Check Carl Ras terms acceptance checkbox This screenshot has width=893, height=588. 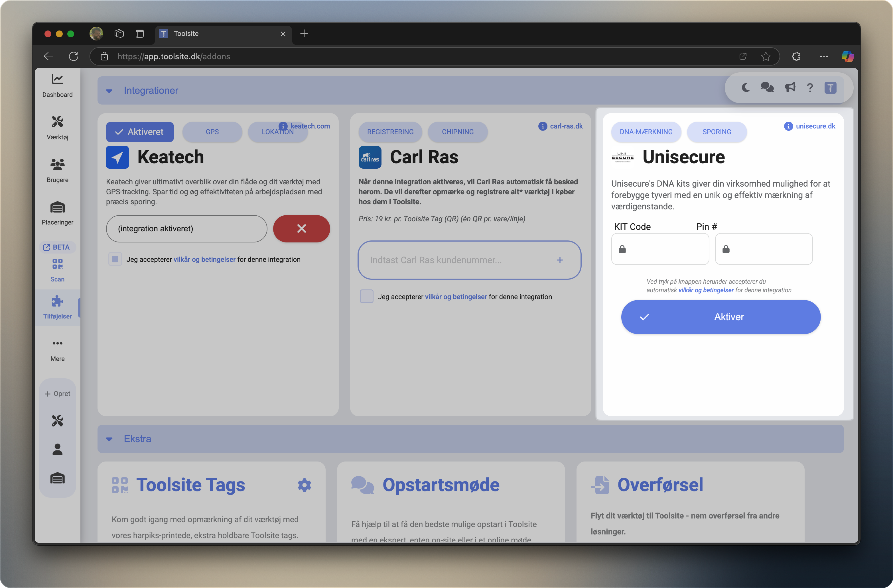[x=366, y=296]
